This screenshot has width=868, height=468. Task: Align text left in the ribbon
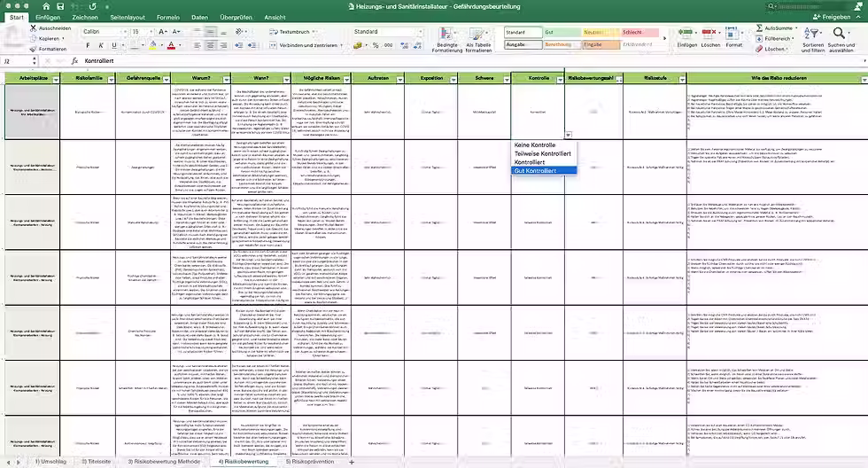pos(197,45)
